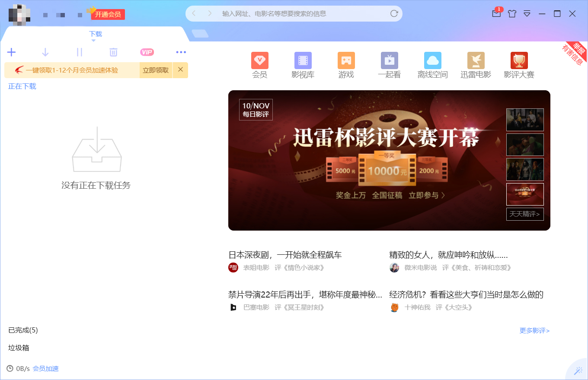The height and width of the screenshot is (380, 588).
Task: Refresh the search bar with the reload icon
Action: coord(394,13)
